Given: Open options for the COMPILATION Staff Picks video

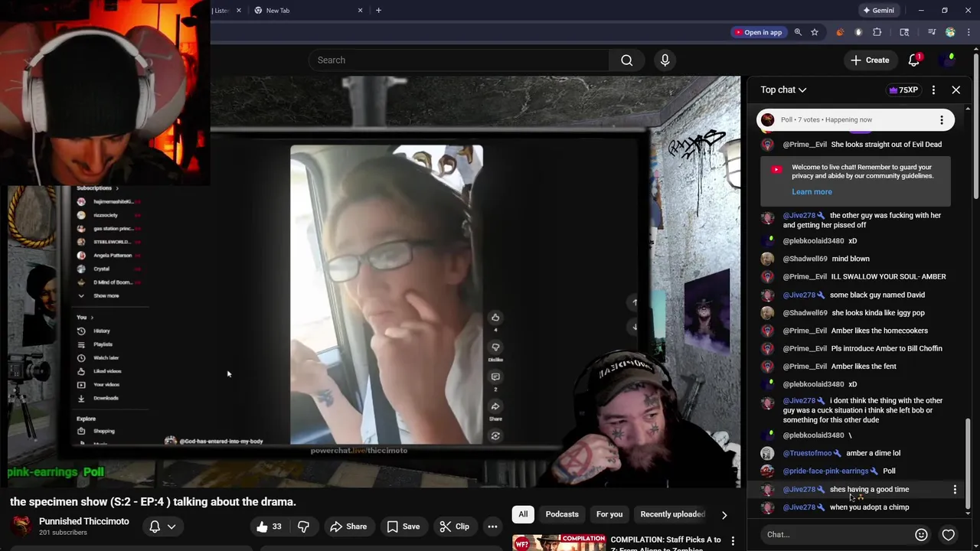Looking at the screenshot, I should 733,542.
